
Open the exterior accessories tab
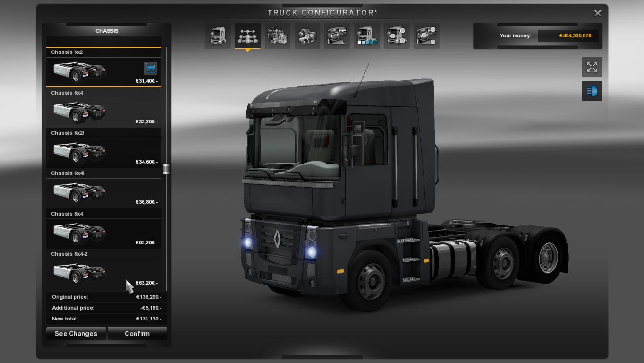click(x=396, y=35)
